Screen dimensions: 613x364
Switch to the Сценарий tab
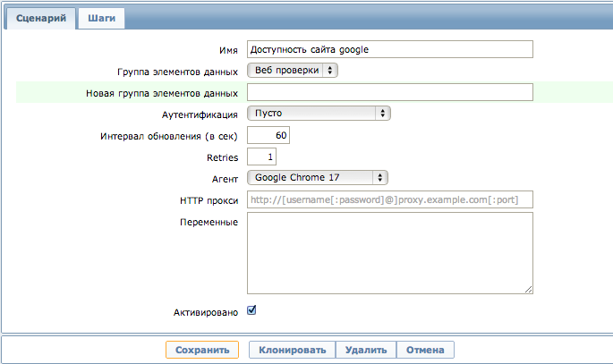click(x=40, y=19)
